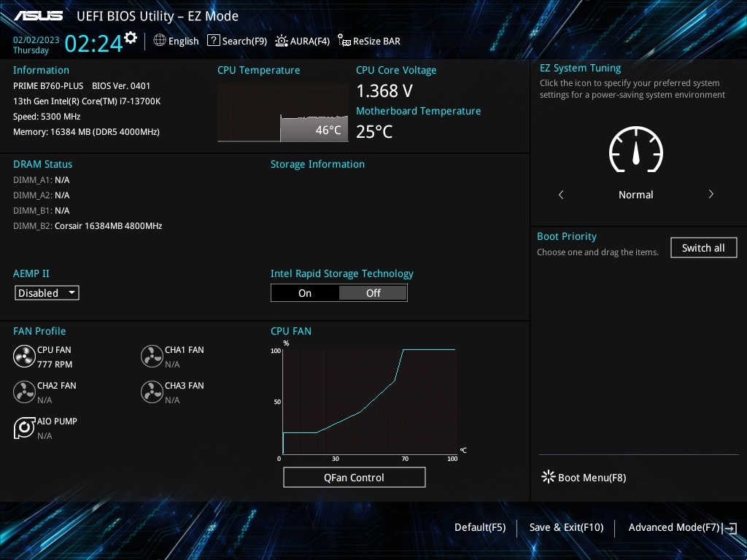
Task: Click the Memory: 16384 MB line
Action: [x=86, y=132]
